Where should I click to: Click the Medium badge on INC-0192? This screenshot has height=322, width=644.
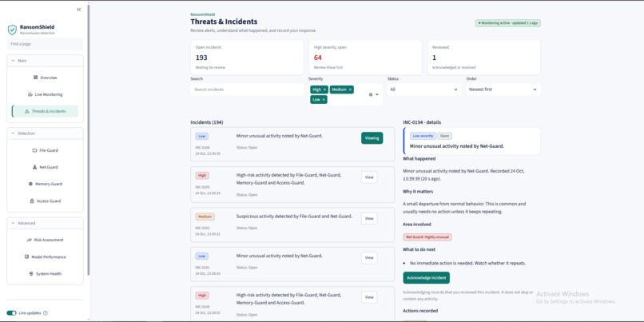(205, 217)
